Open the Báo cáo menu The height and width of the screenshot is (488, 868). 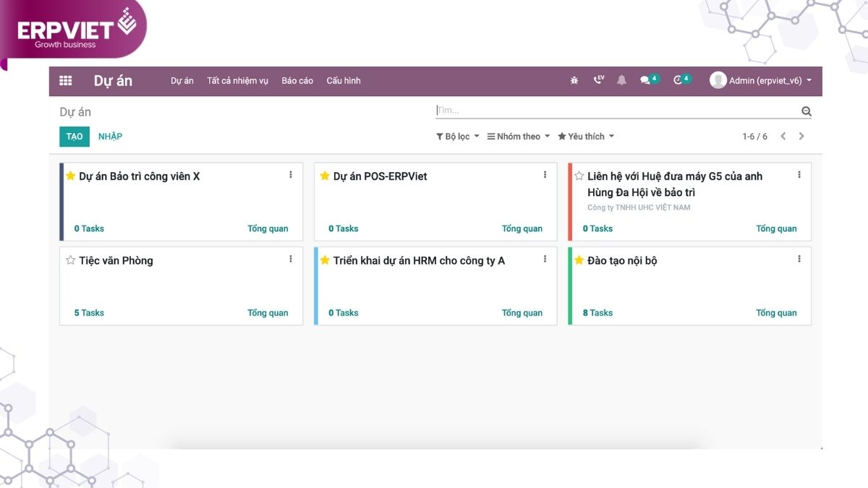(297, 81)
